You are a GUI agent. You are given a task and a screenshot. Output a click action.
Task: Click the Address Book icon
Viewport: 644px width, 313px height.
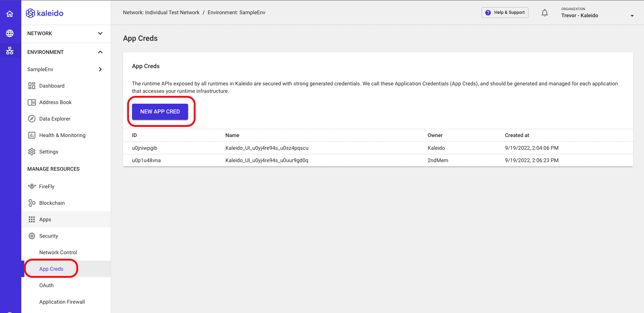[x=32, y=102]
